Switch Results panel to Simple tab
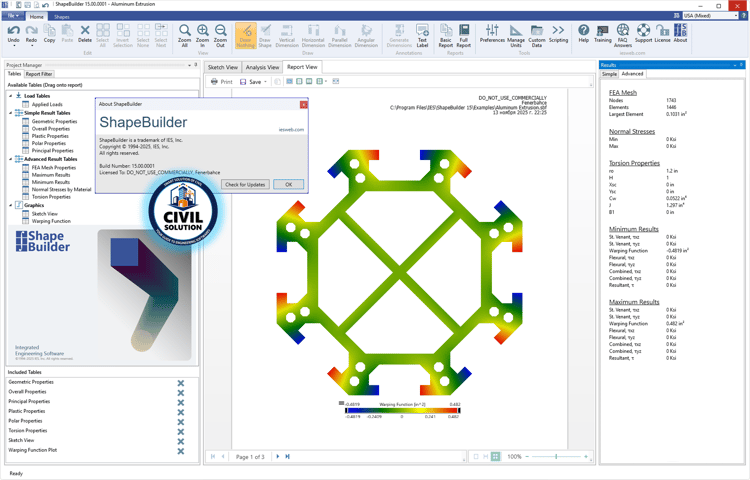Image resolution: width=750 pixels, height=480 pixels. [609, 74]
